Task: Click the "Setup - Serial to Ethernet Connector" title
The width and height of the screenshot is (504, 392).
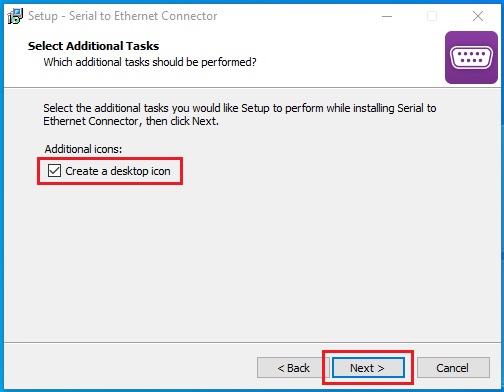Action: [x=123, y=16]
